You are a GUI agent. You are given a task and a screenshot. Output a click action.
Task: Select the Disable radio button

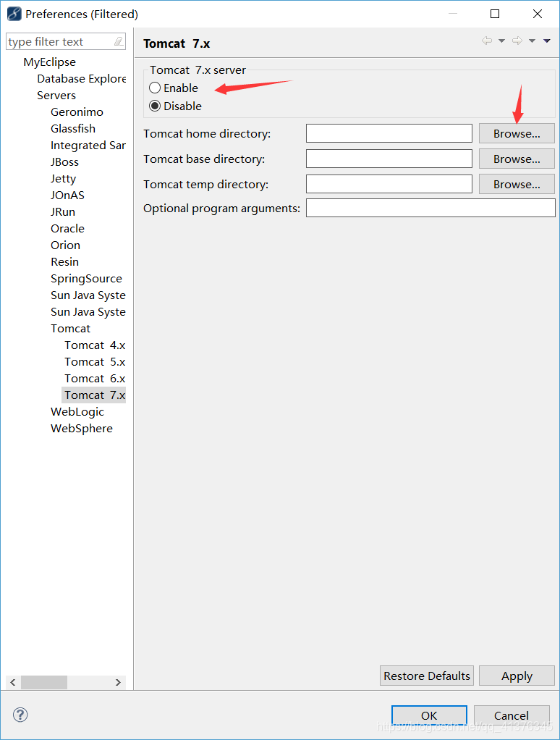click(155, 106)
